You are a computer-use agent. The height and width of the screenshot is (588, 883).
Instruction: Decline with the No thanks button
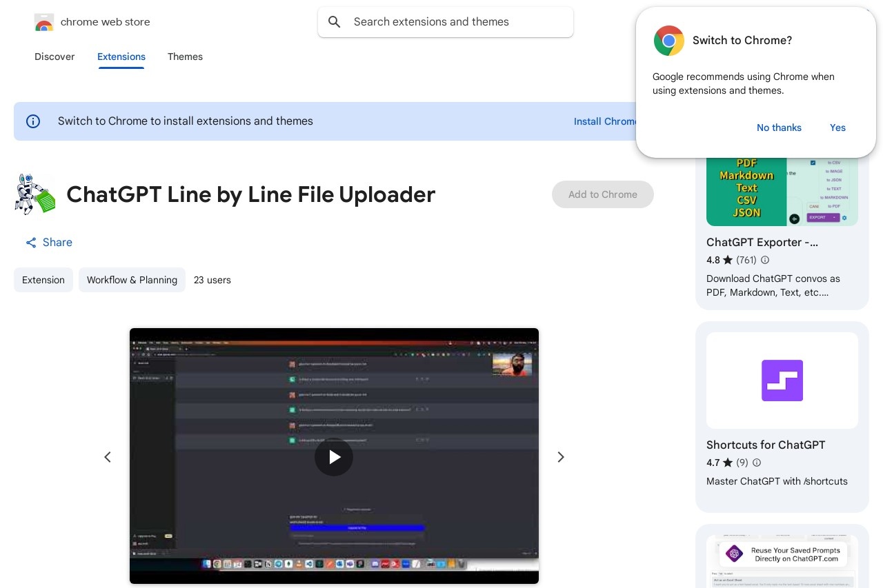779,128
